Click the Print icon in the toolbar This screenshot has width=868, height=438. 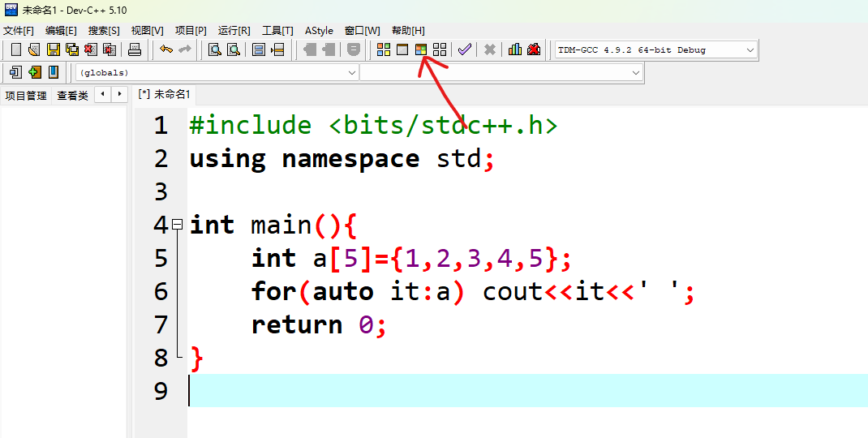(135, 49)
